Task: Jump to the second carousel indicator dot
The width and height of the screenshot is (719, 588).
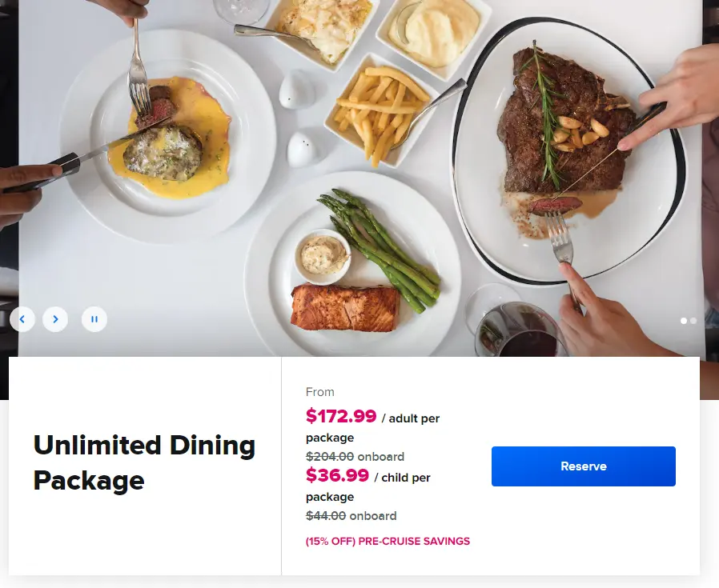Action: click(693, 321)
